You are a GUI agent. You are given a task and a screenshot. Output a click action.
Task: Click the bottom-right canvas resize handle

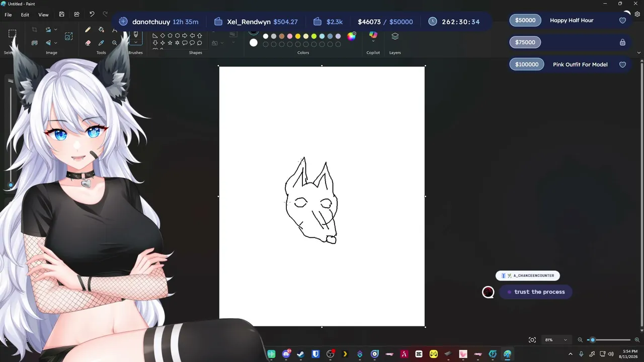(425, 327)
